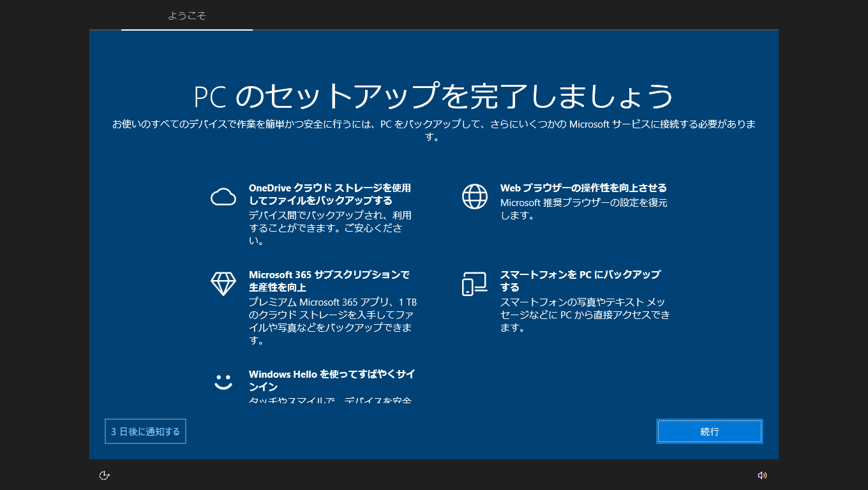Screen dimensions: 868x490
Task: Click the スマートフォンを PC にバックアップ heading
Action: click(x=580, y=281)
